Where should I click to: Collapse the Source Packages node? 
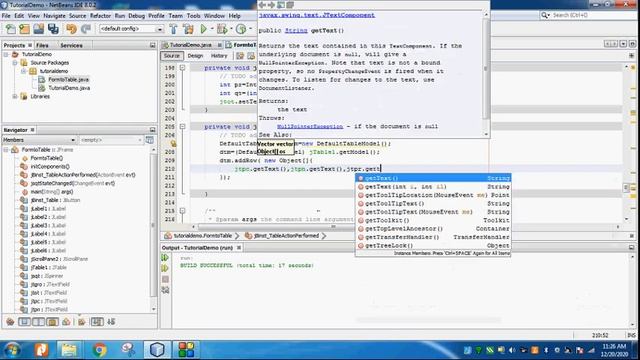15,63
